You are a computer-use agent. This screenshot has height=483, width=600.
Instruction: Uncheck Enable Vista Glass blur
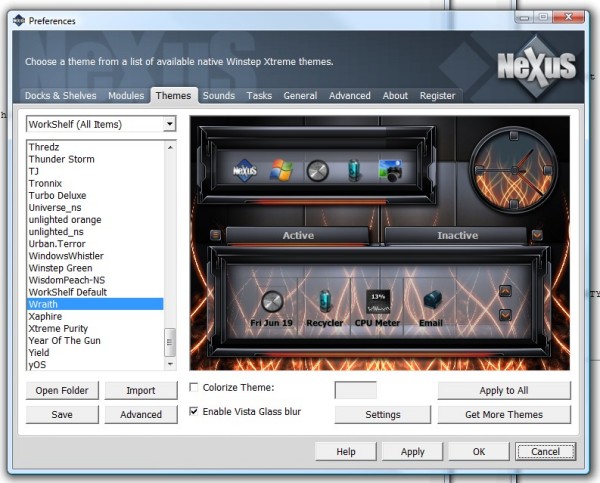194,411
